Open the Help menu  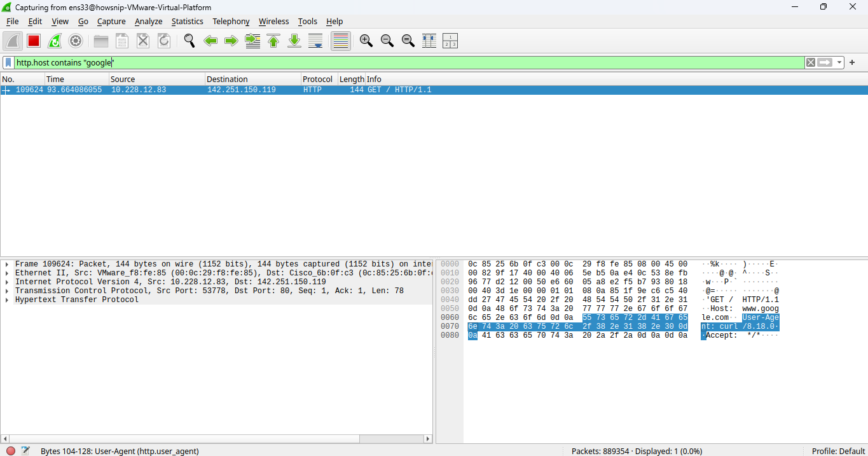point(334,21)
